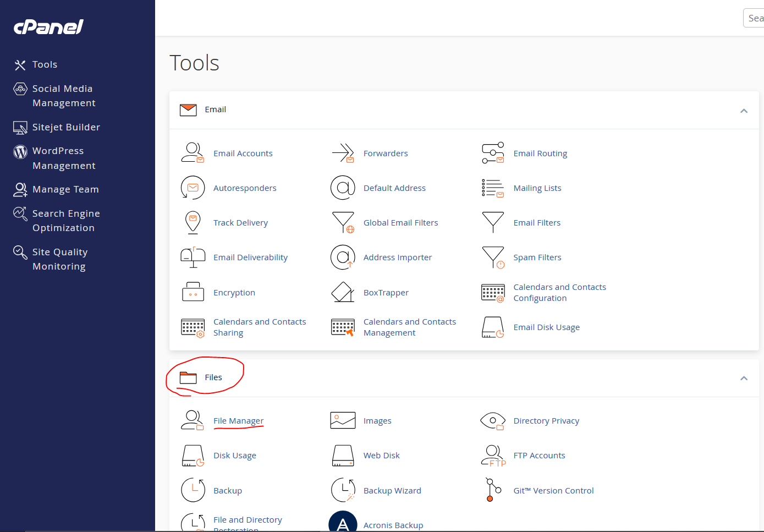The height and width of the screenshot is (532, 764).
Task: Click the Git Version Control icon
Action: pyautogui.click(x=493, y=490)
